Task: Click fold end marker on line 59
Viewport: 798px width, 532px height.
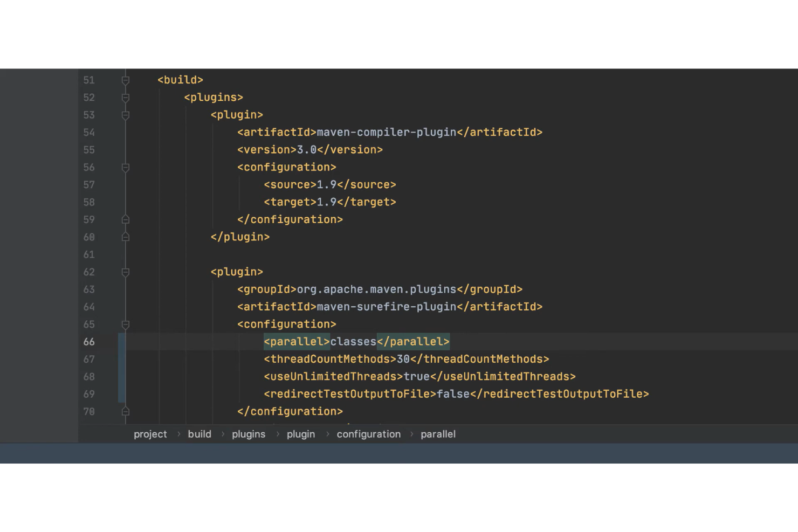Action: [125, 219]
